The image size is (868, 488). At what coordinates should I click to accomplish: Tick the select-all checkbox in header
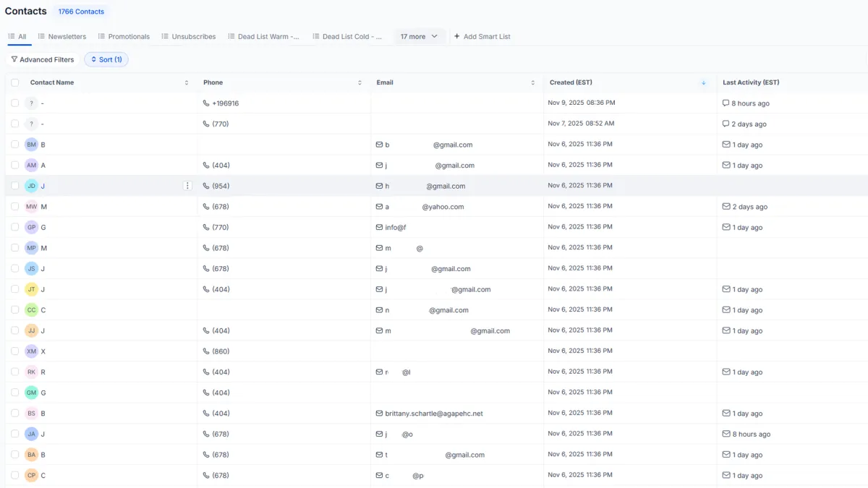15,82
